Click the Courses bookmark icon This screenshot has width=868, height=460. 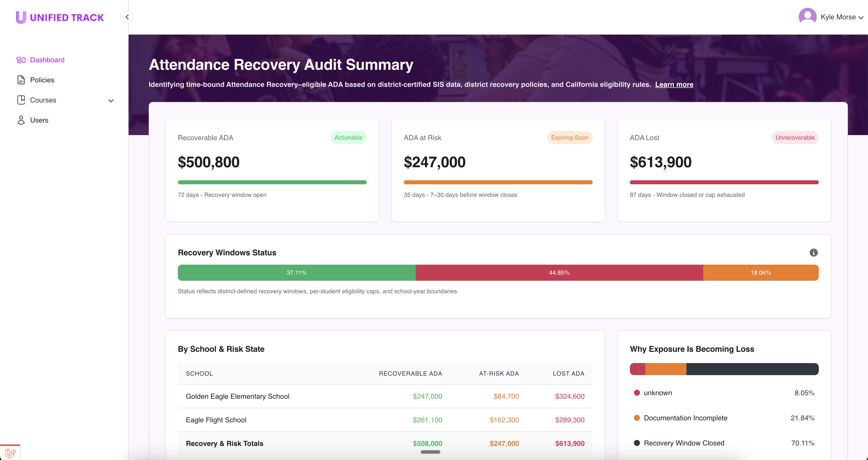(21, 100)
